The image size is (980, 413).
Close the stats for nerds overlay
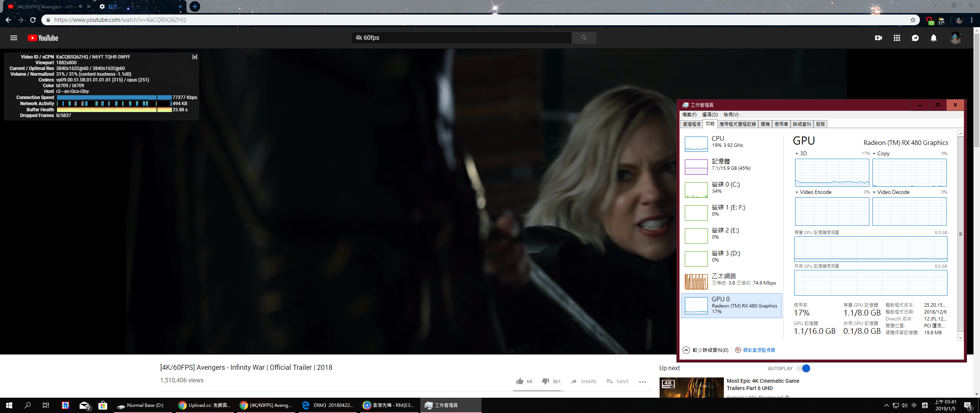194,57
